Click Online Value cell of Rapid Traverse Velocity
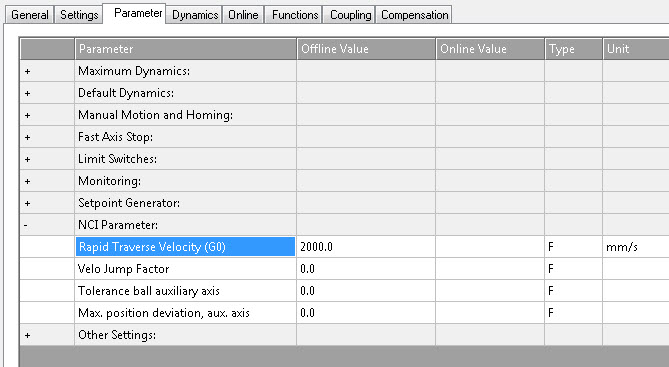Viewport: 669px width, 367px height. pyautogui.click(x=490, y=247)
